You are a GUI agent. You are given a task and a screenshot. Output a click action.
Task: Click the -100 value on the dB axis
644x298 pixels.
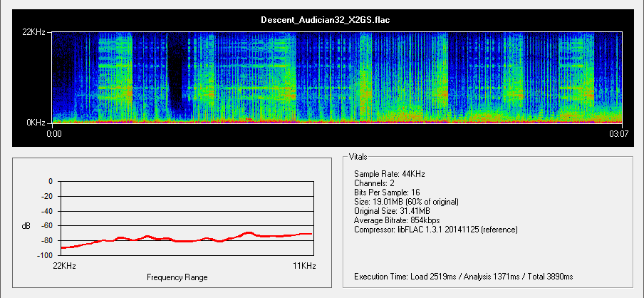44,255
